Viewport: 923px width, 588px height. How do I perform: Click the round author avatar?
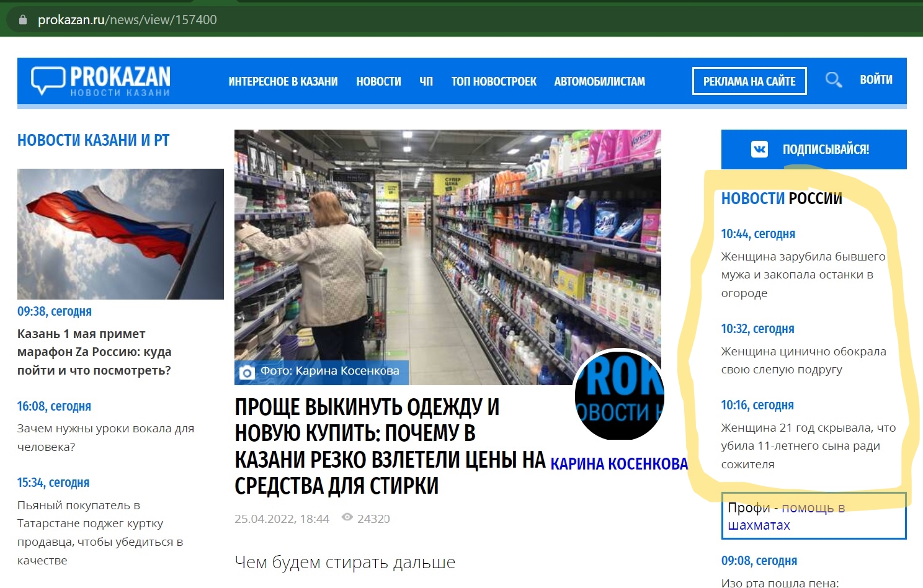618,395
